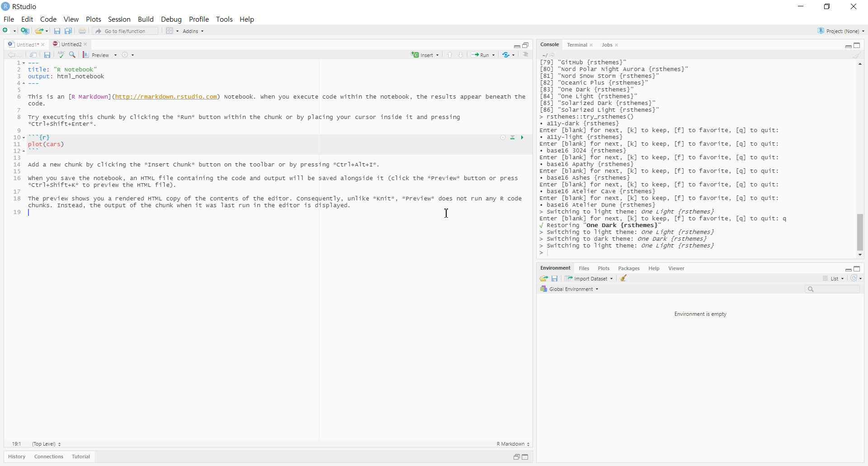The image size is (868, 466).
Task: Go to the next chunk or section
Action: (461, 55)
